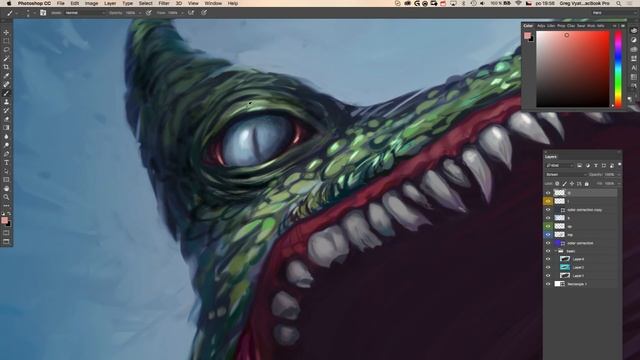The width and height of the screenshot is (640, 360).
Task: Open the options bar Flow arrow
Action: [182, 13]
